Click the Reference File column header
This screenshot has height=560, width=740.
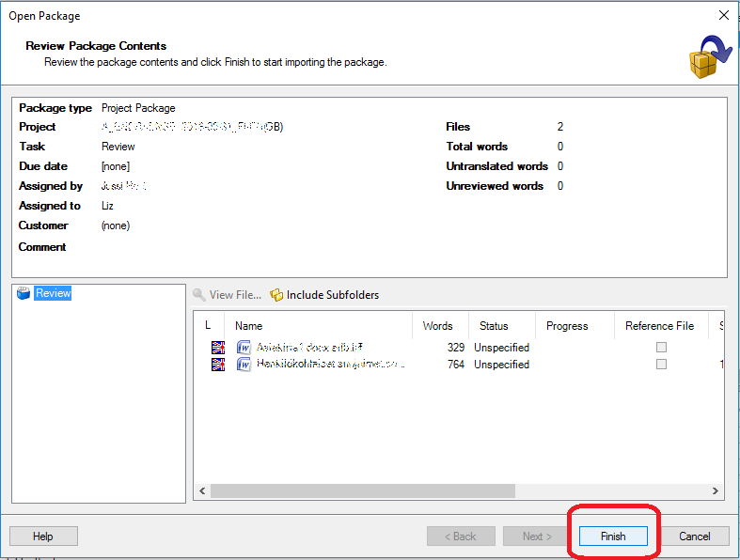tap(659, 326)
